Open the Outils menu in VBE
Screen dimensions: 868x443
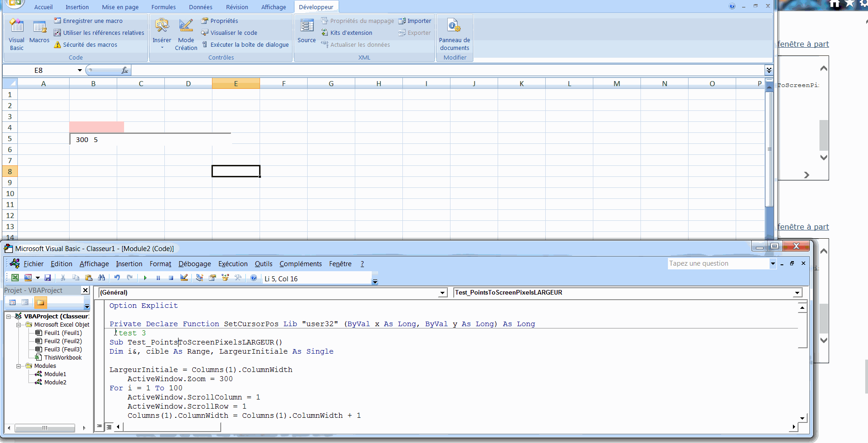click(x=264, y=264)
